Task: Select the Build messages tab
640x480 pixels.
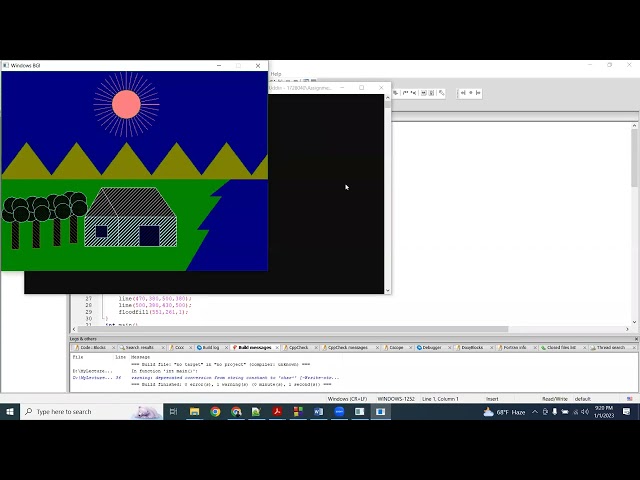Action: tap(254, 347)
